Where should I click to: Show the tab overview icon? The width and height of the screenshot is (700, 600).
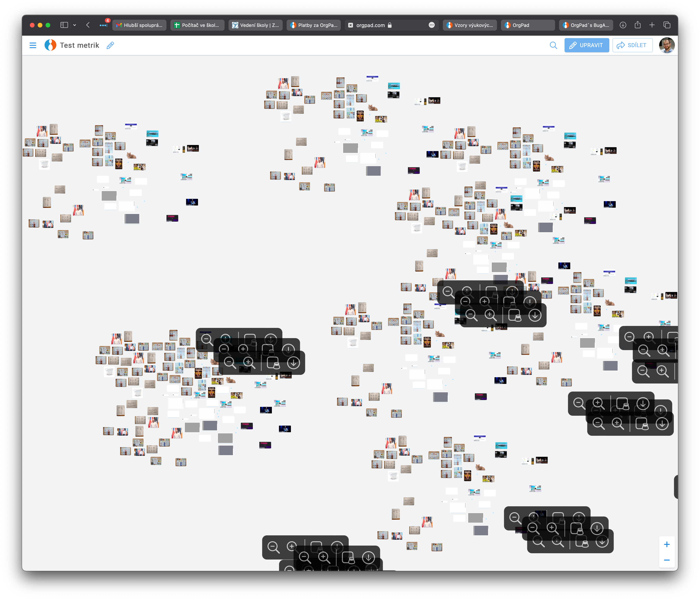pyautogui.click(x=667, y=25)
